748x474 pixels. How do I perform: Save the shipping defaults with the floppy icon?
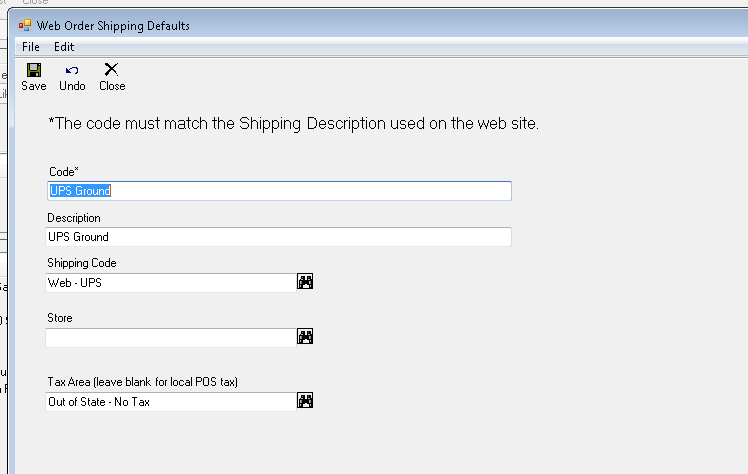coord(34,71)
